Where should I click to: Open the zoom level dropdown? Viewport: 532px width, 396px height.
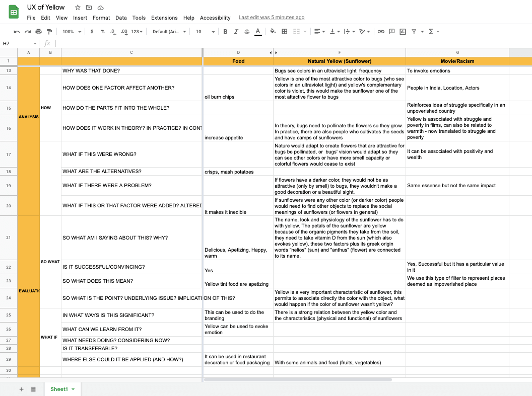tap(72, 32)
